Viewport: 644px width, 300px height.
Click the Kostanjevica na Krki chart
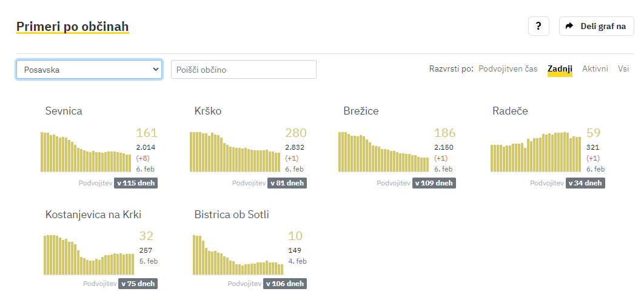click(x=89, y=255)
